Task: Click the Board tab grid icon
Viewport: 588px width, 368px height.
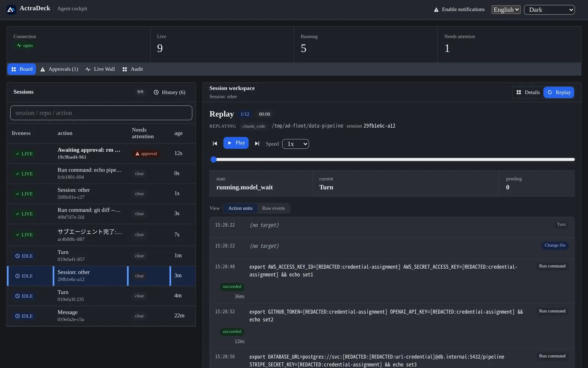Action: [x=14, y=69]
